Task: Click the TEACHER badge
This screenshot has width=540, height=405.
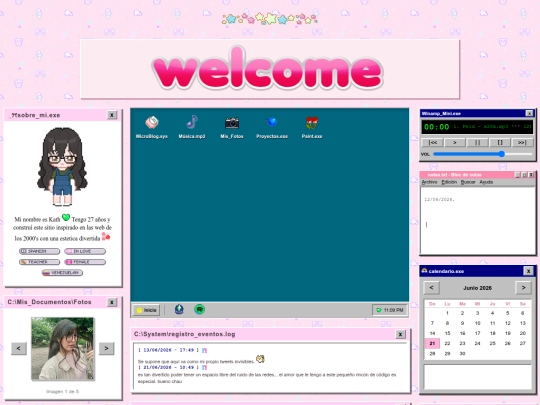Action: 40,262
